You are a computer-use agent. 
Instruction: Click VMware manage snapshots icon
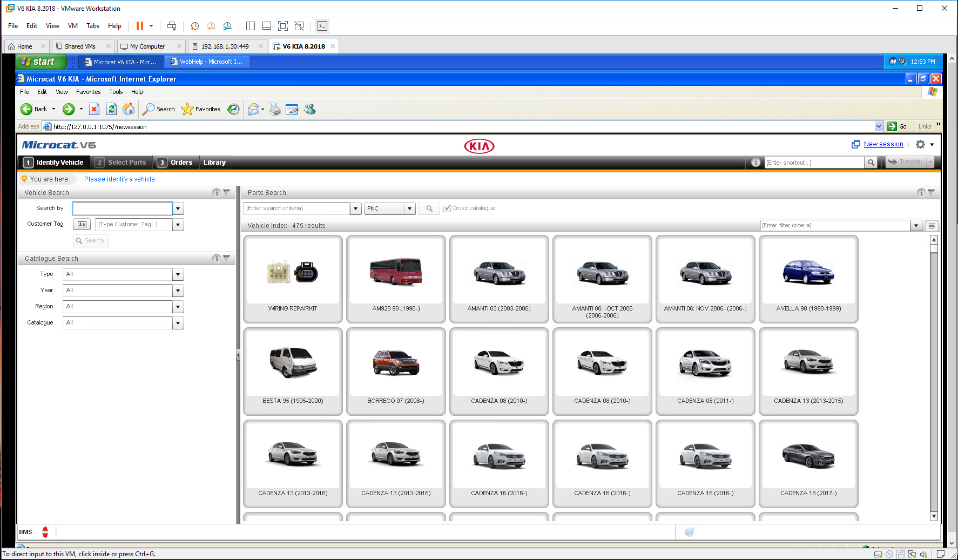click(227, 26)
